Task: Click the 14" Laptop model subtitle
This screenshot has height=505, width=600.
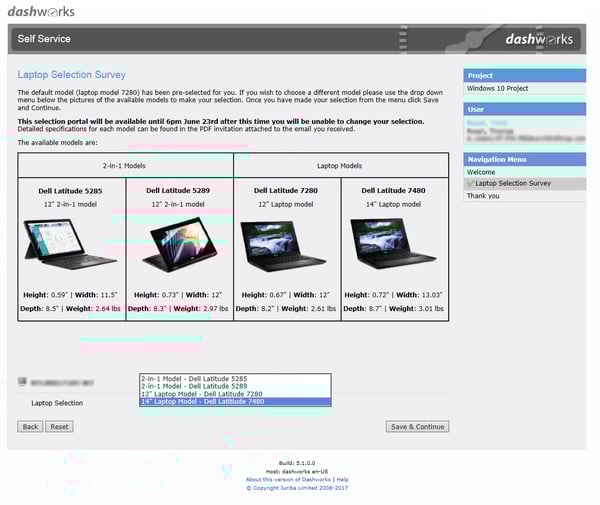Action: 393,204
